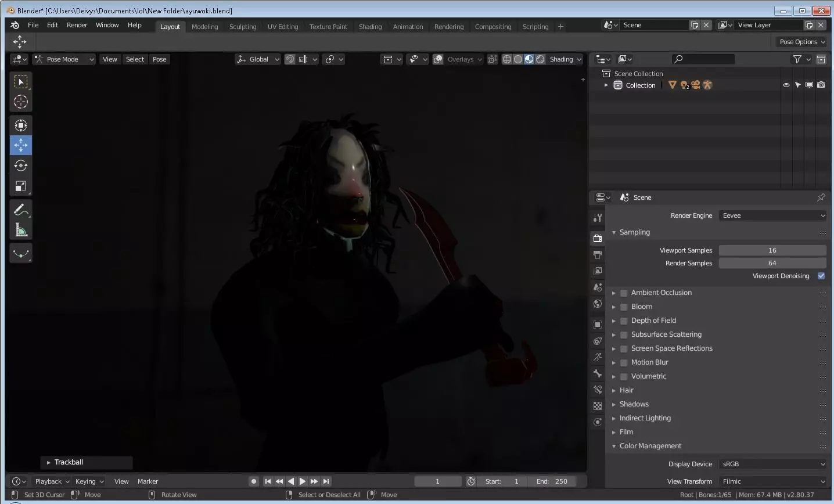Select the Measure ruler tool
Image resolution: width=834 pixels, height=504 pixels.
21,231
